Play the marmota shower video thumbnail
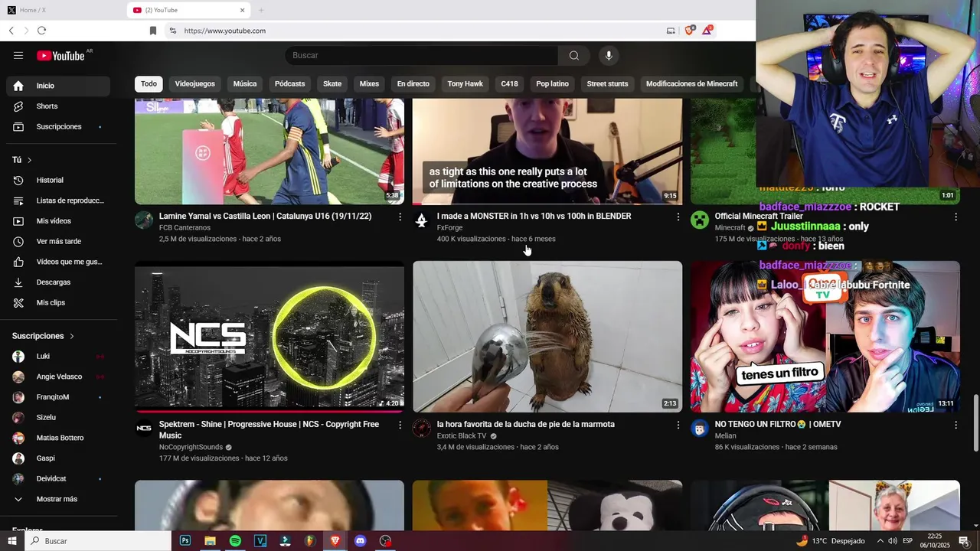This screenshot has height=551, width=980. pyautogui.click(x=547, y=337)
